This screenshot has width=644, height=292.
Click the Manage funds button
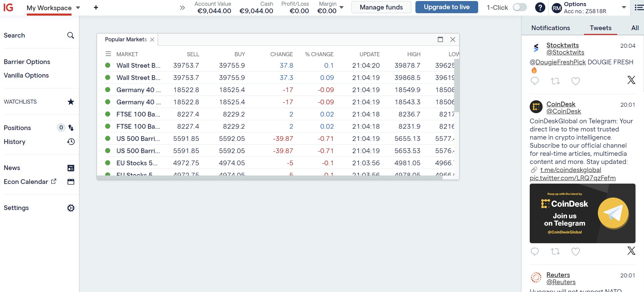tap(381, 7)
